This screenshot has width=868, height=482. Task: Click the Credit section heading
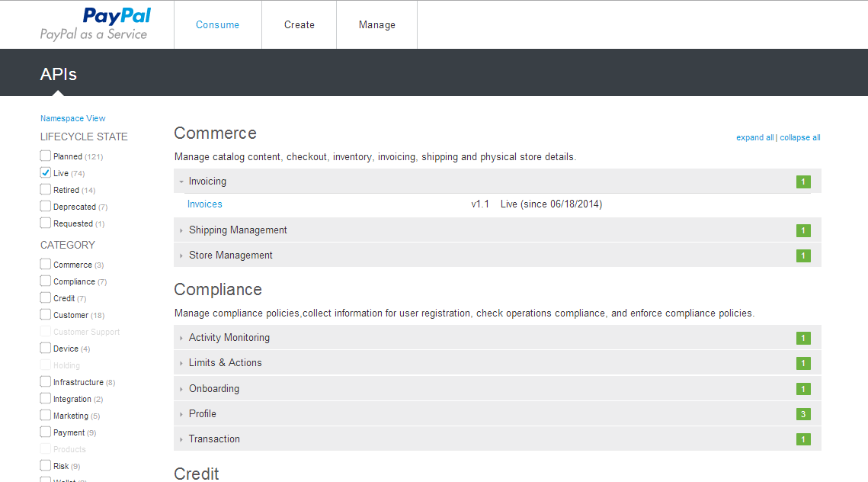pyautogui.click(x=197, y=474)
